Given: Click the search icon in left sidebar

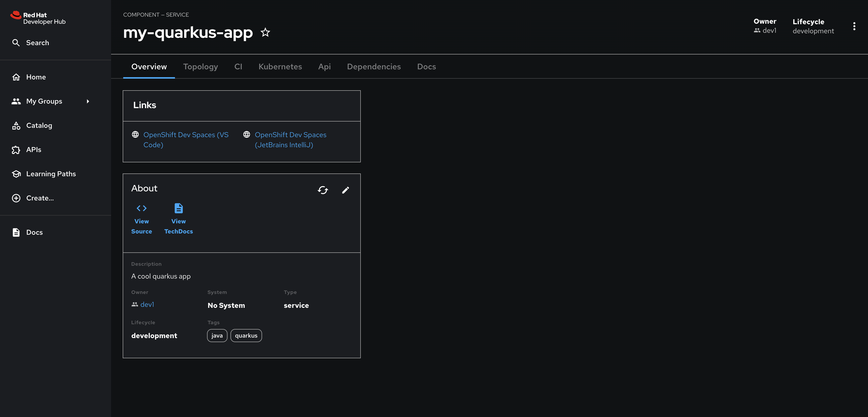Looking at the screenshot, I should [15, 43].
